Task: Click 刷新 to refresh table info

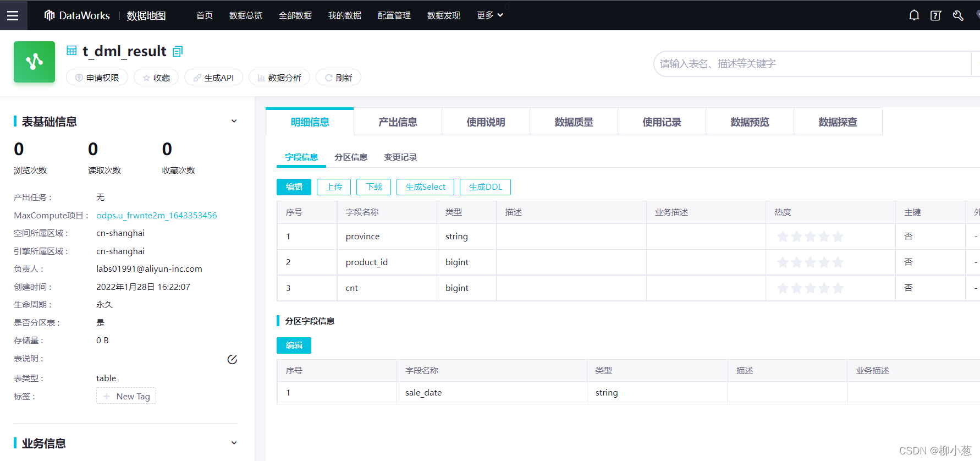Action: 338,78
